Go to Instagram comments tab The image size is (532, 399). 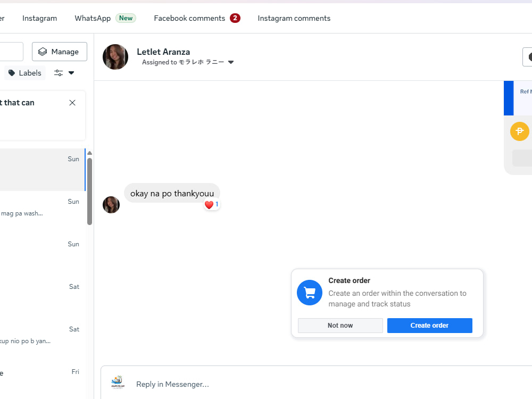pos(294,18)
